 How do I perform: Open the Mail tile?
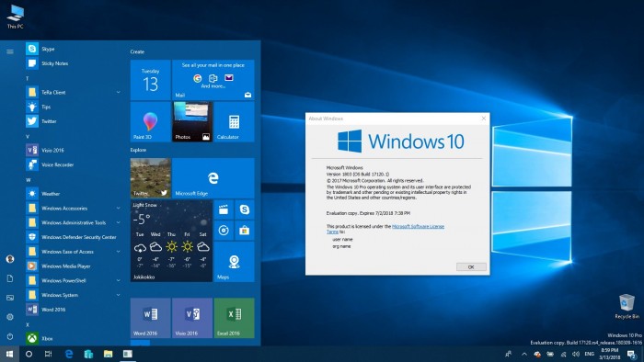click(x=213, y=80)
